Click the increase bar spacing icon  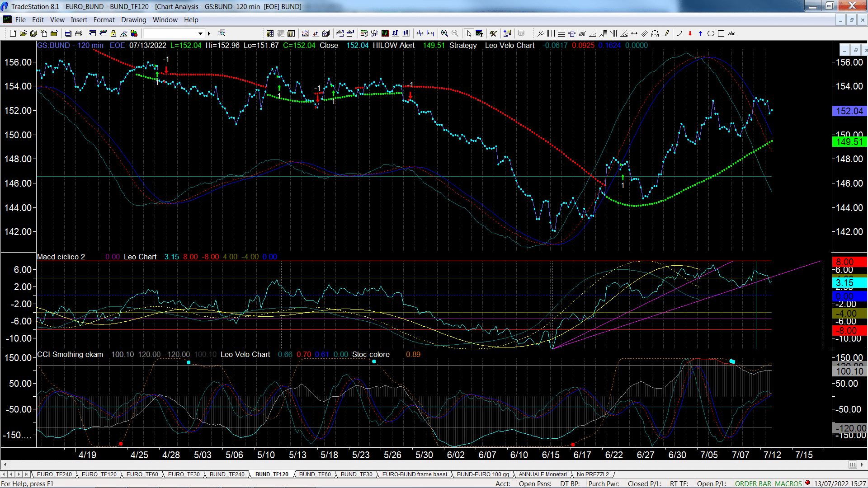(x=430, y=33)
